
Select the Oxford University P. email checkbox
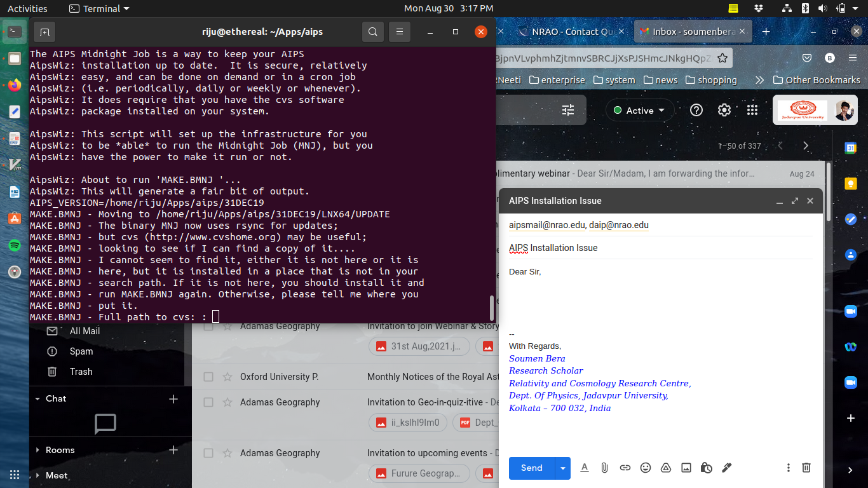click(x=208, y=377)
